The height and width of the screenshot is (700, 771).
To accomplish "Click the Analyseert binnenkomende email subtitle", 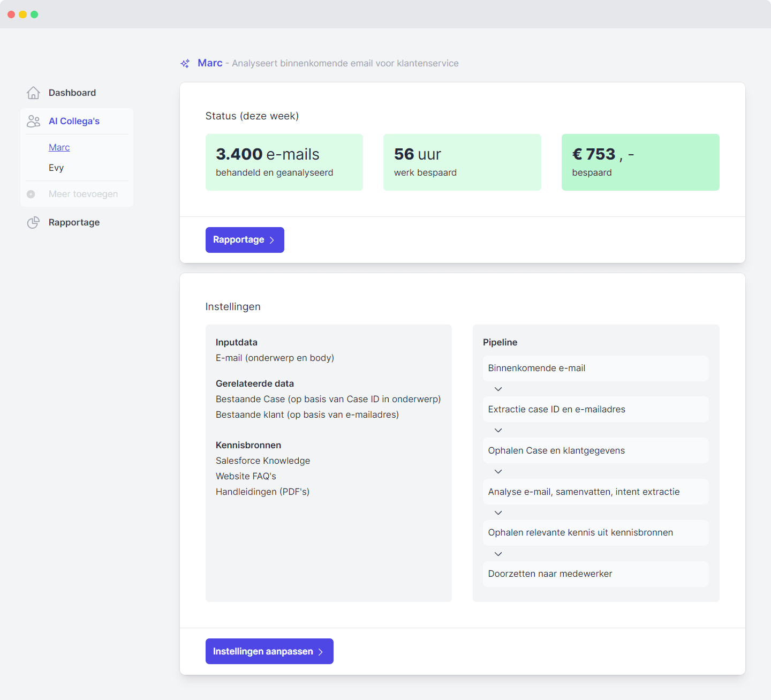I will click(345, 63).
